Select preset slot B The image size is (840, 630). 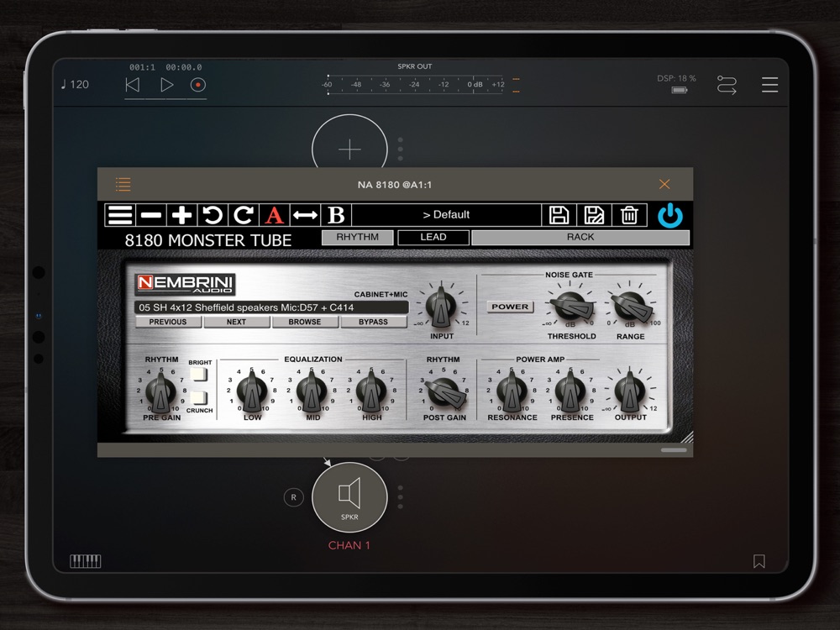pyautogui.click(x=337, y=215)
